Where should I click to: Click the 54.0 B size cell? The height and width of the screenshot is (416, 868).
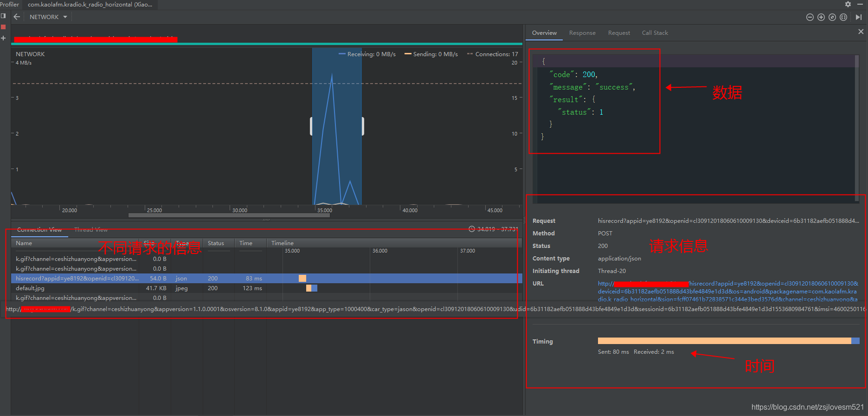coord(158,279)
